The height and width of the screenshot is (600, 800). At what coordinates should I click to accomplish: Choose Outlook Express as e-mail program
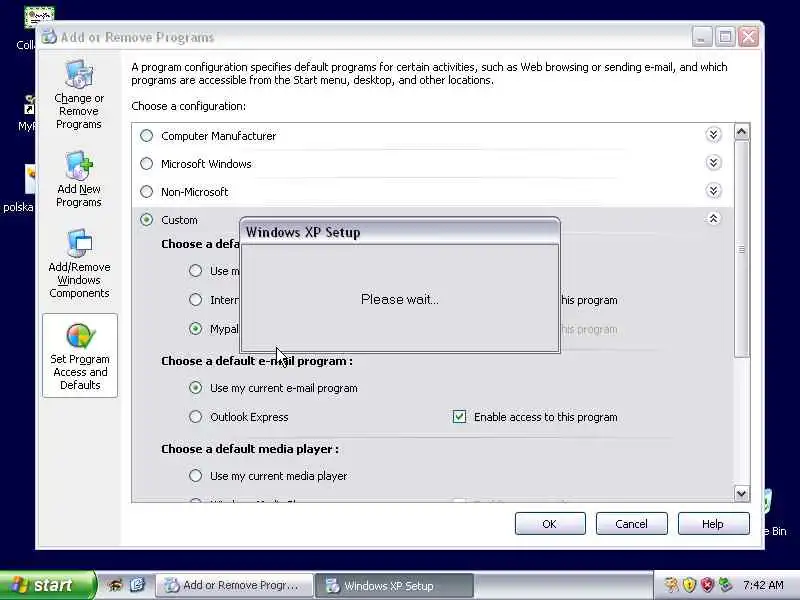(x=195, y=417)
